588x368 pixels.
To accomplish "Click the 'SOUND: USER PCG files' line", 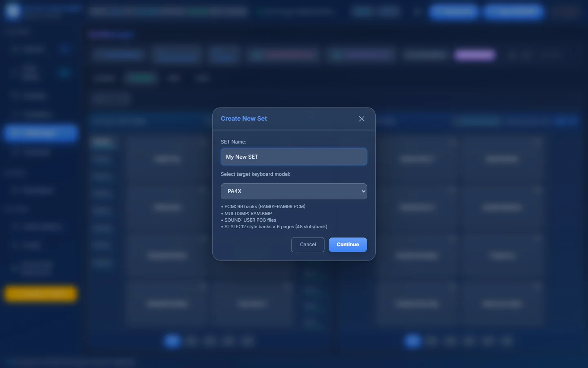I will 249,220.
